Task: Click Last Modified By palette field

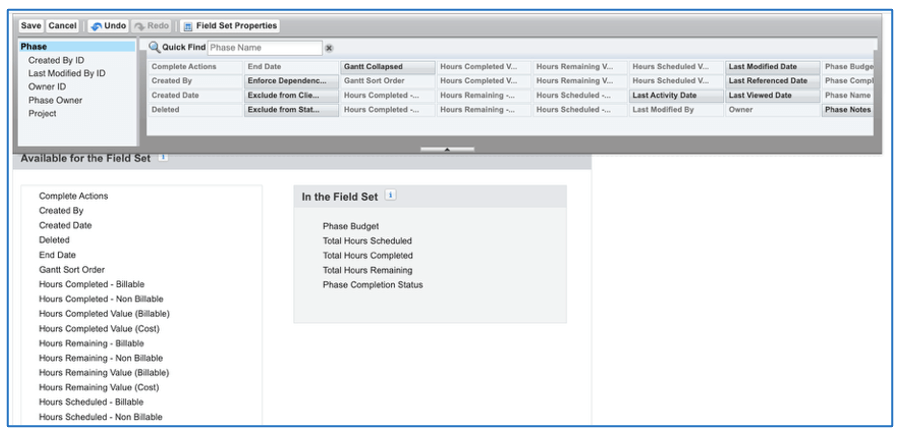Action: click(676, 110)
